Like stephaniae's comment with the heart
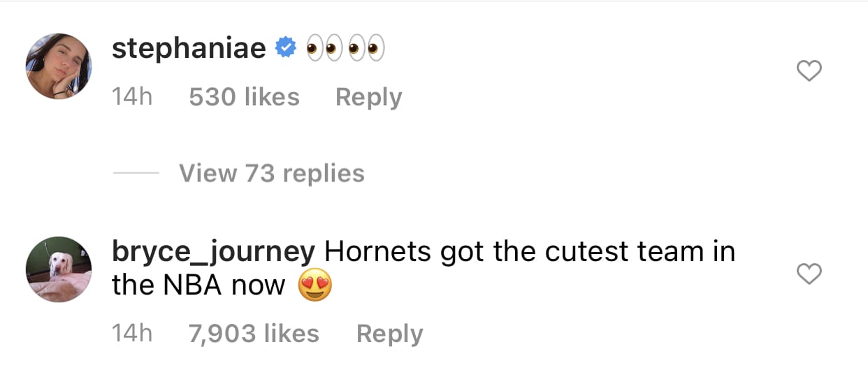The image size is (868, 370). click(x=809, y=71)
